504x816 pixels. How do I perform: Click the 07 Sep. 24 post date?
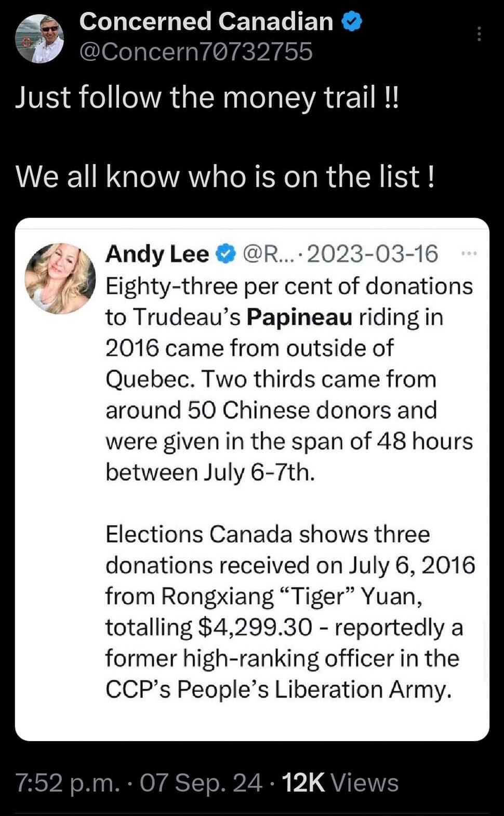tap(201, 783)
